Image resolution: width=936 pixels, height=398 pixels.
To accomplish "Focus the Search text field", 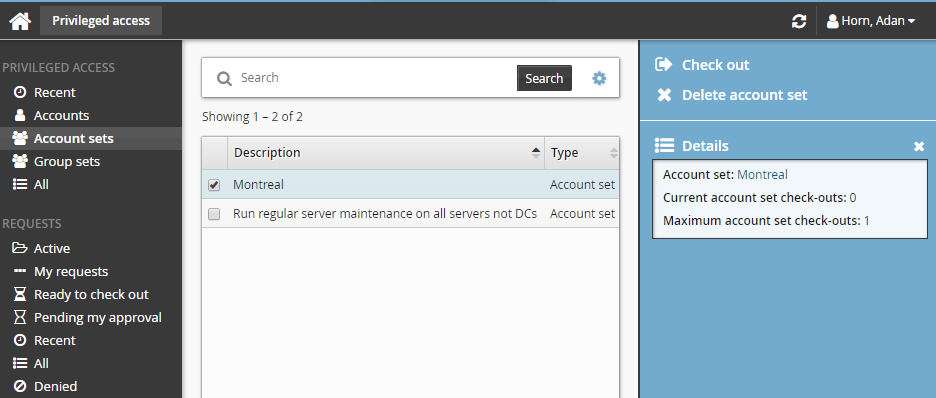I will 376,78.
